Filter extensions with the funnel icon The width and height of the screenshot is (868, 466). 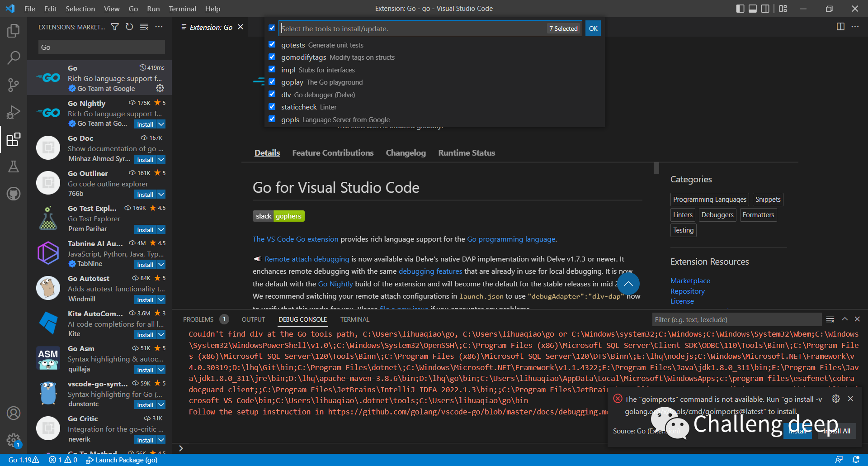(115, 27)
